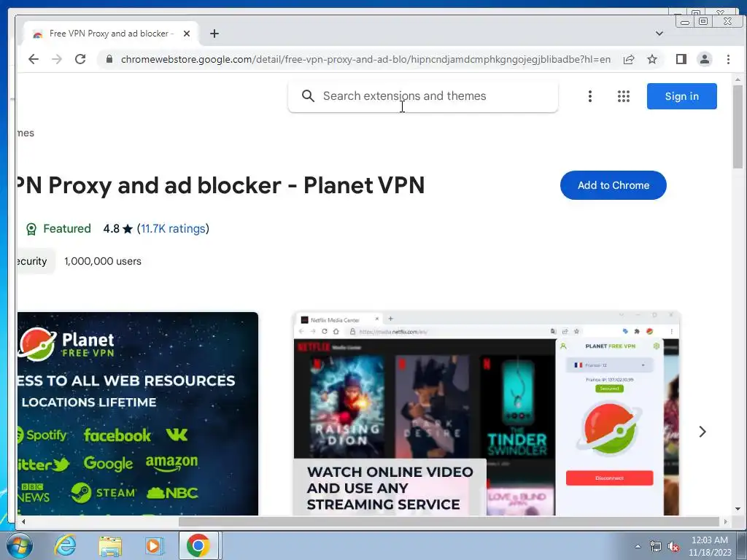Open the 11.7K ratings link

(x=173, y=228)
